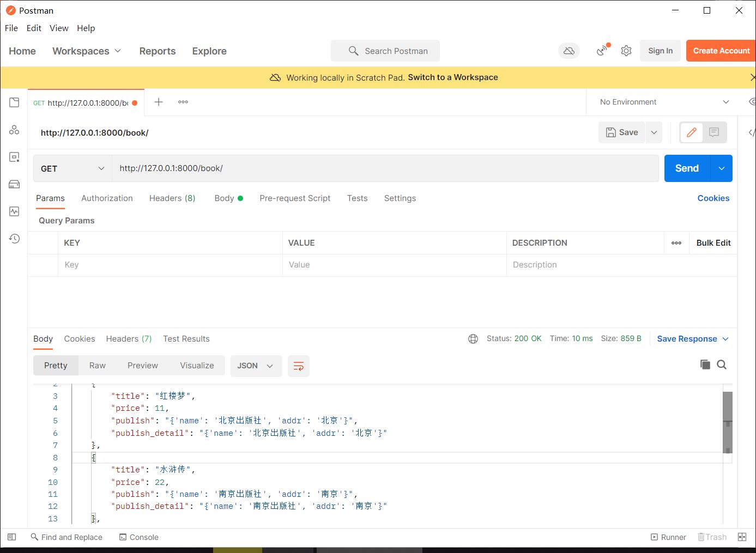Open the JSON format dropdown
The height and width of the screenshot is (553, 756).
(x=256, y=366)
